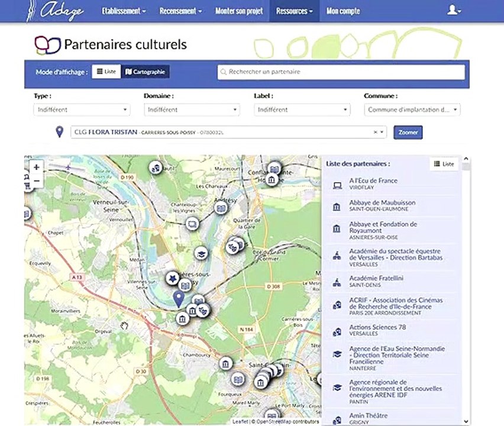
Task: Open Agence de l'Eau Seine-Normandie entry
Action: coord(397,358)
